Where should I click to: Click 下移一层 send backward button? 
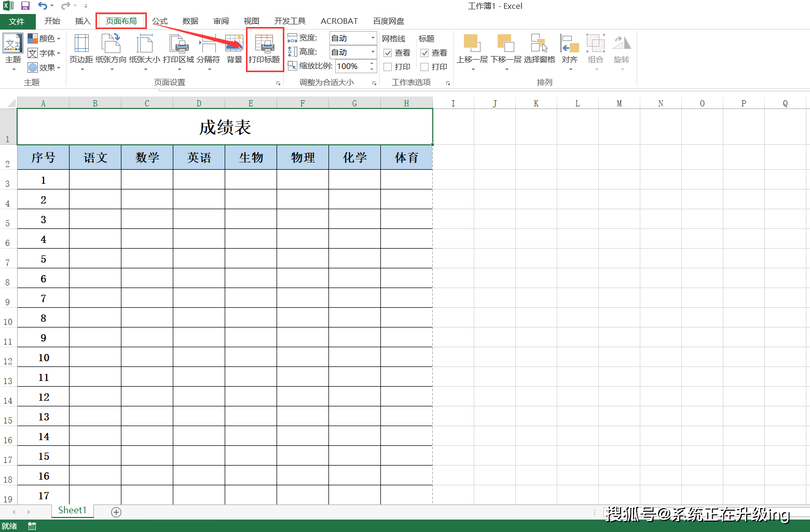pos(506,52)
